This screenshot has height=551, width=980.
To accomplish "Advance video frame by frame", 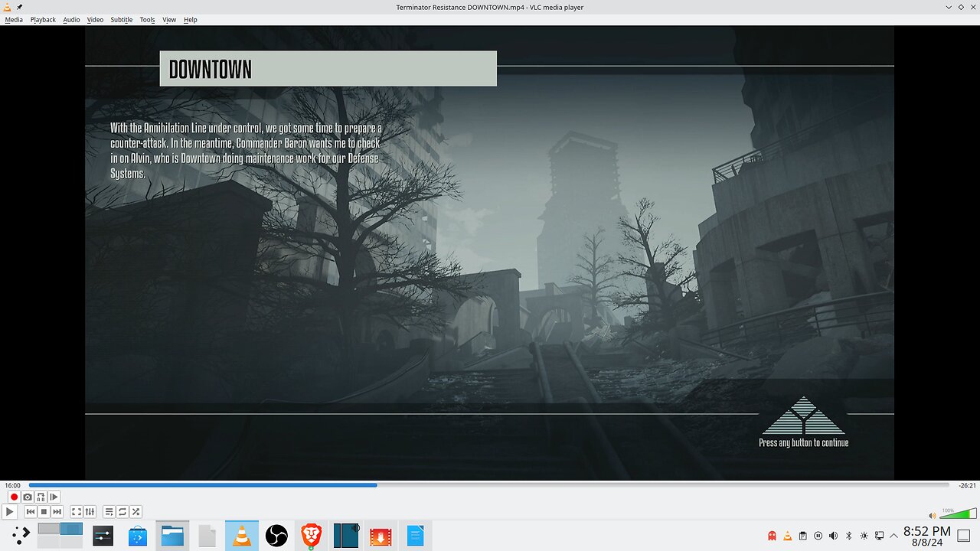I will (54, 497).
